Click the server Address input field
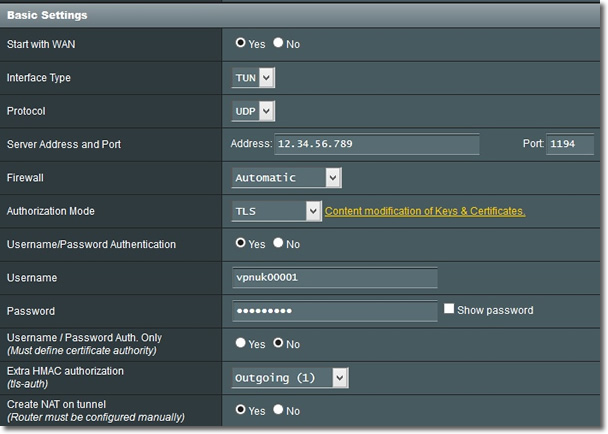The image size is (608, 434). [377, 144]
